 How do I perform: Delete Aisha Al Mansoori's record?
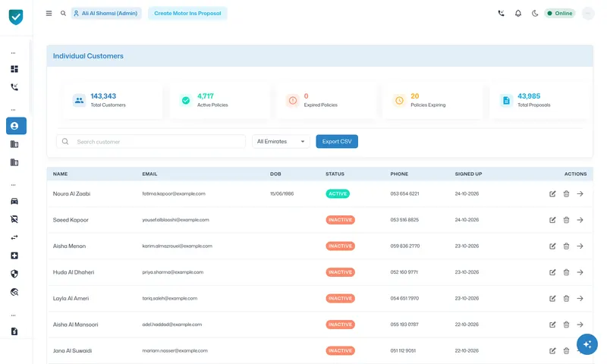coord(566,325)
